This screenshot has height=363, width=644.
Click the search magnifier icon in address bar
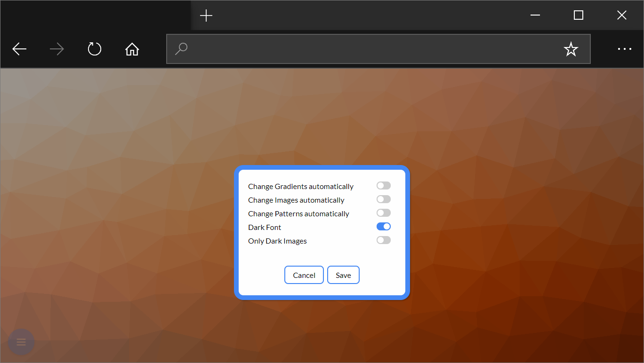[x=181, y=48]
